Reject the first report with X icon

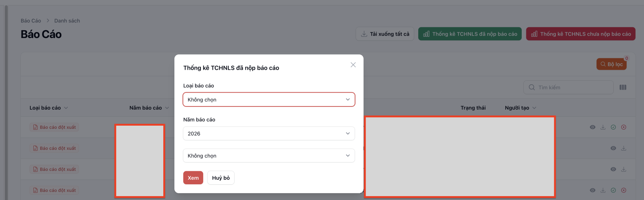624,127
